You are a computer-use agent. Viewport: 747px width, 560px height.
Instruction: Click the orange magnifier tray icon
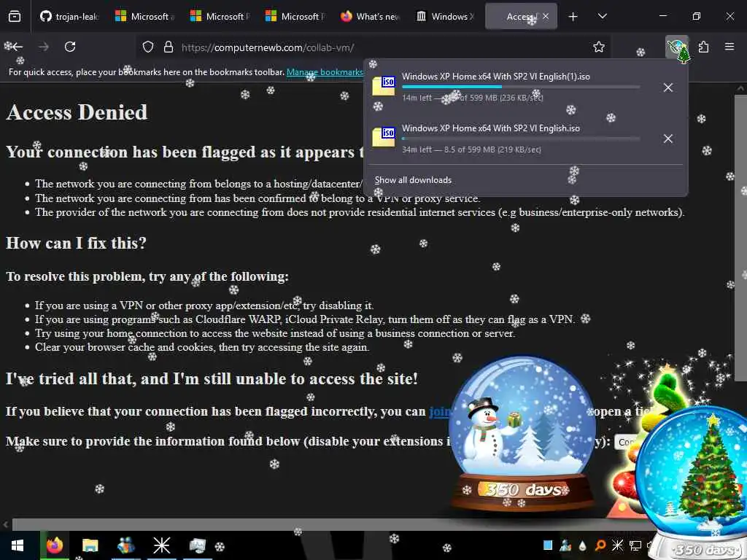(x=600, y=545)
